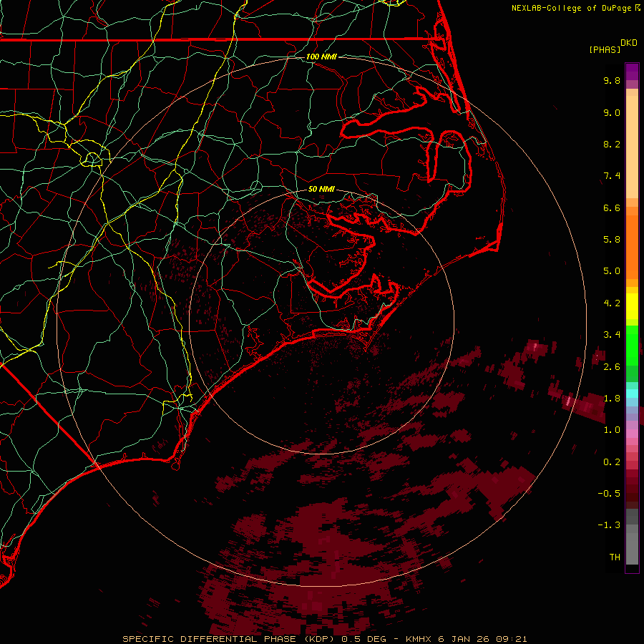Click the DKD label above the color scale

[x=629, y=43]
